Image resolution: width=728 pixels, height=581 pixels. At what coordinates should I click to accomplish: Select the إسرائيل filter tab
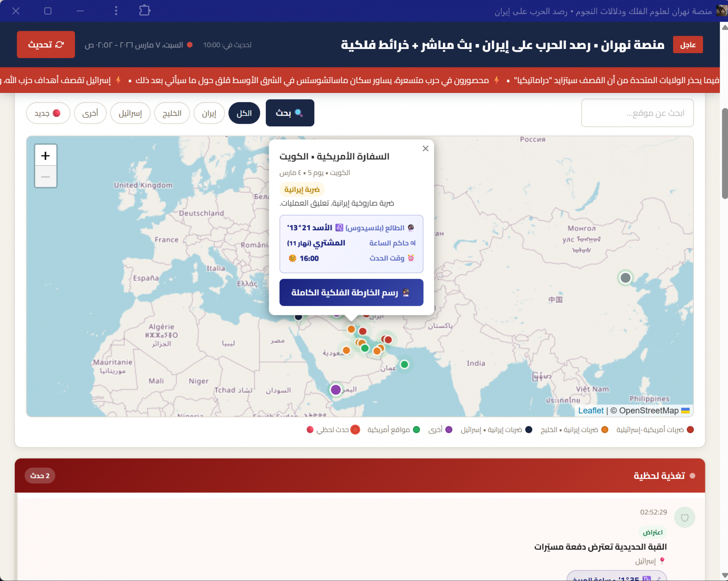coord(130,113)
